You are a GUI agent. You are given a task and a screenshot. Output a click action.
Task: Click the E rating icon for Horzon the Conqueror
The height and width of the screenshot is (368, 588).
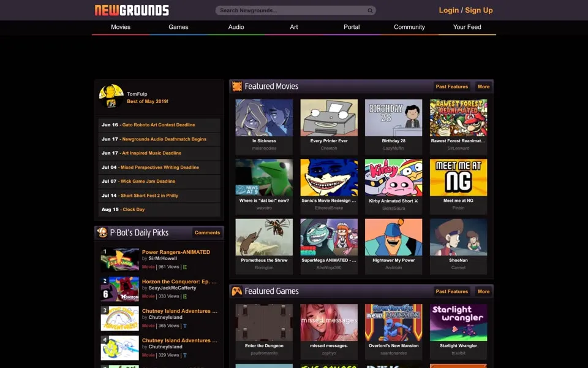(x=185, y=296)
